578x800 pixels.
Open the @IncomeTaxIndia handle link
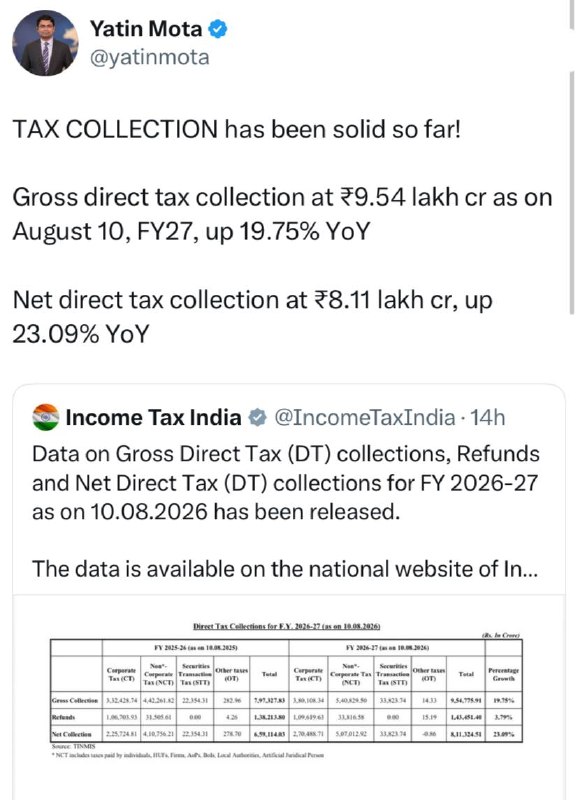click(364, 417)
